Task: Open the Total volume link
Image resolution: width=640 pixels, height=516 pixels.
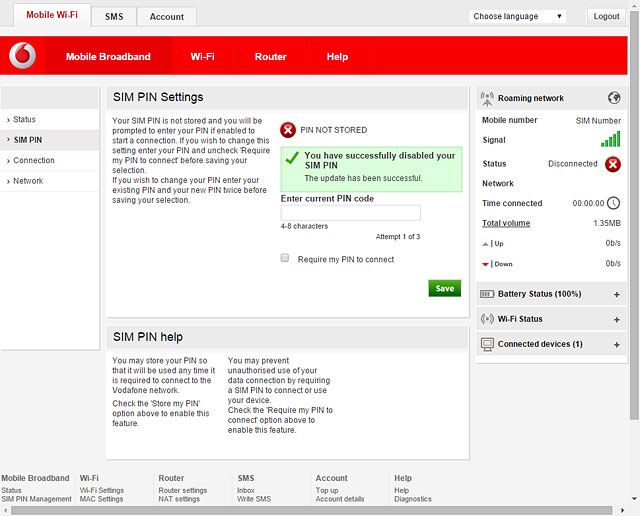Action: point(506,223)
